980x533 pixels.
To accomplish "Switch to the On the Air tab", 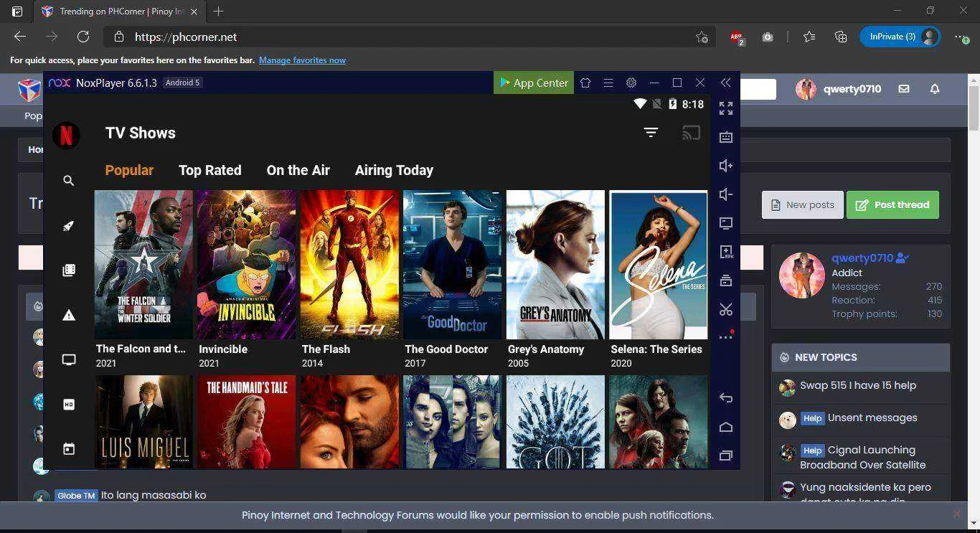I will [x=298, y=170].
